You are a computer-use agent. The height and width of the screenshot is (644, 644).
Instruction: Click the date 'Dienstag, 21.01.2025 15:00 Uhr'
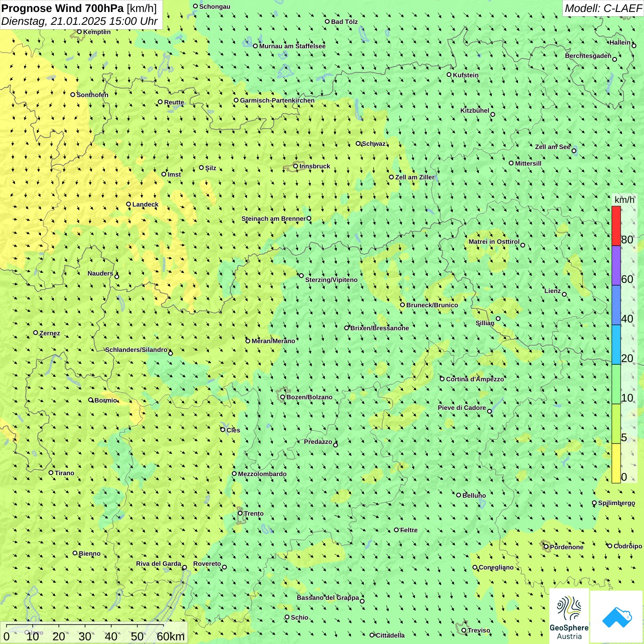click(x=80, y=22)
